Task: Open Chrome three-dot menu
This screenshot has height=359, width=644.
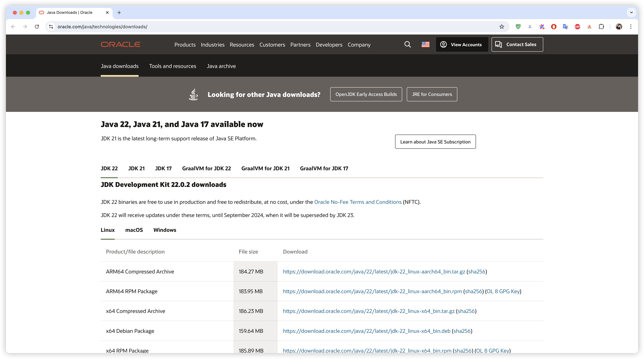Action: (x=631, y=27)
